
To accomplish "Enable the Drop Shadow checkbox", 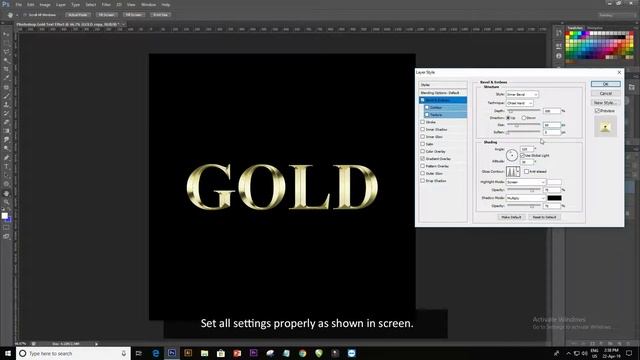I will coord(423,181).
